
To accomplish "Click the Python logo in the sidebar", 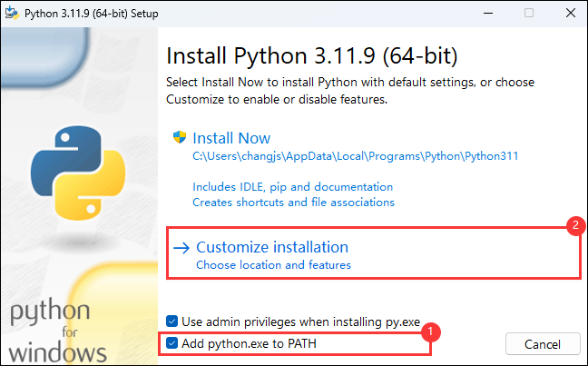I will click(x=78, y=173).
